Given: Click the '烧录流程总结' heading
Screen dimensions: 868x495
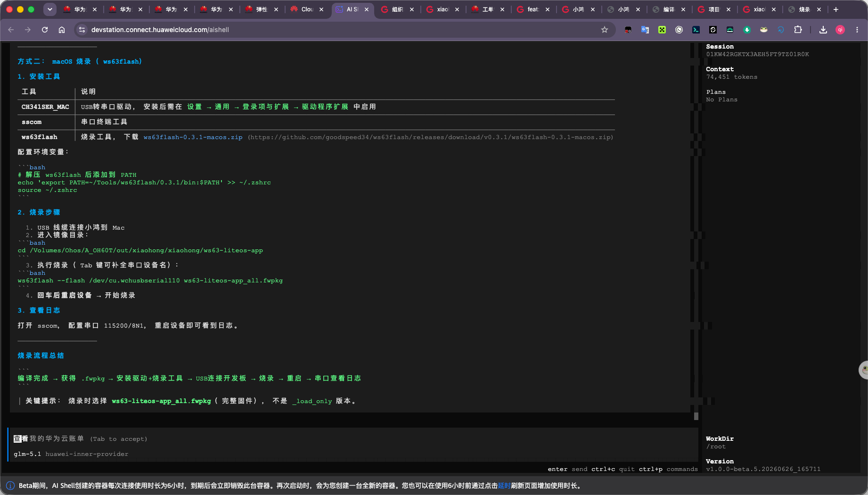Looking at the screenshot, I should click(x=41, y=355).
